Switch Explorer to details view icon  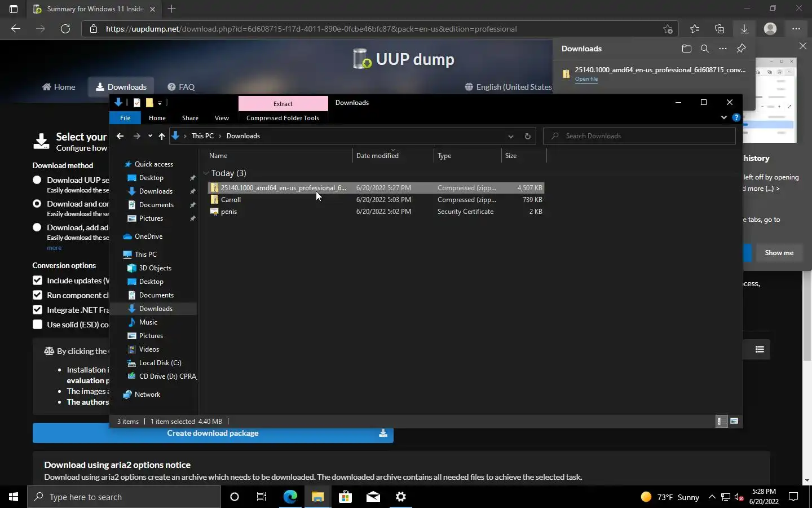coord(720,421)
